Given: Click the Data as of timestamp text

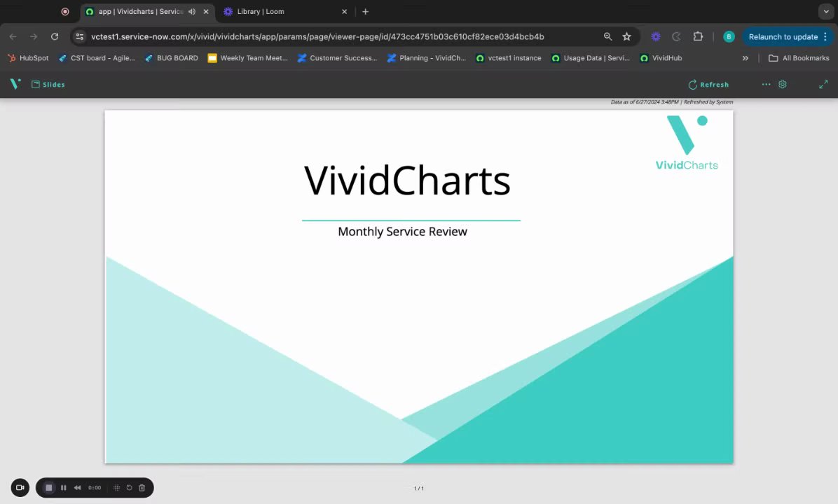Looking at the screenshot, I should [672, 102].
